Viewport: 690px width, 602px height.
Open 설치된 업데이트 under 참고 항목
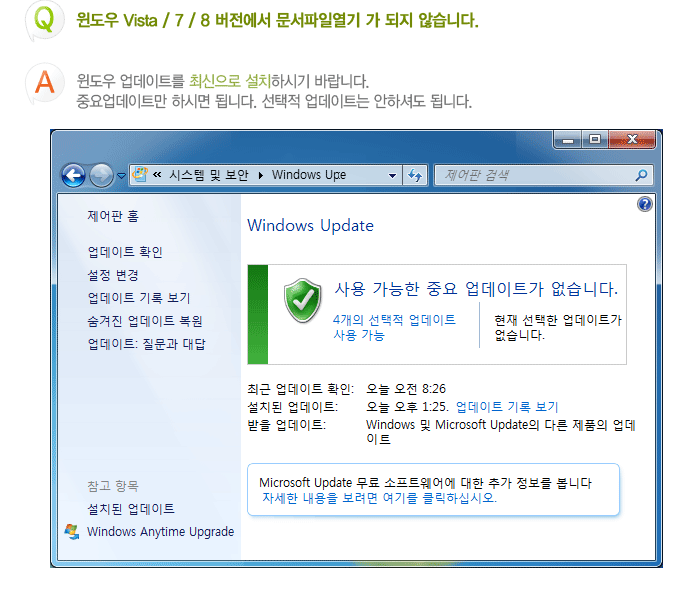click(131, 509)
